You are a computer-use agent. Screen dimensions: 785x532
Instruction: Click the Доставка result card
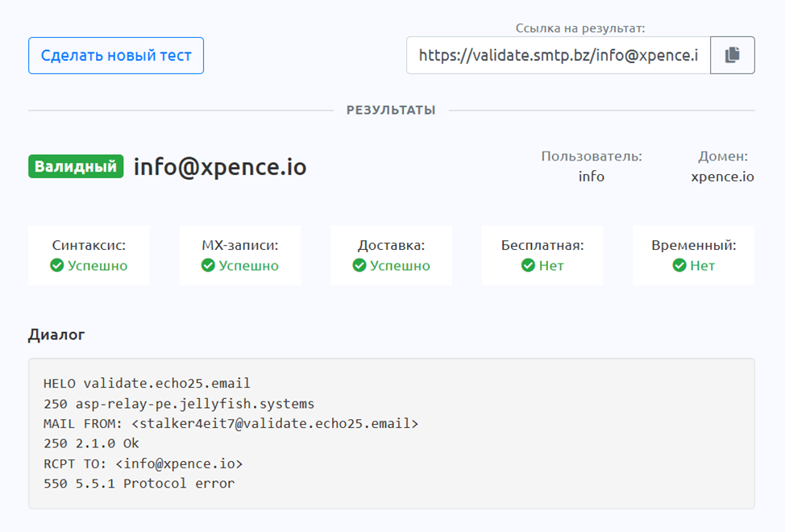click(391, 256)
